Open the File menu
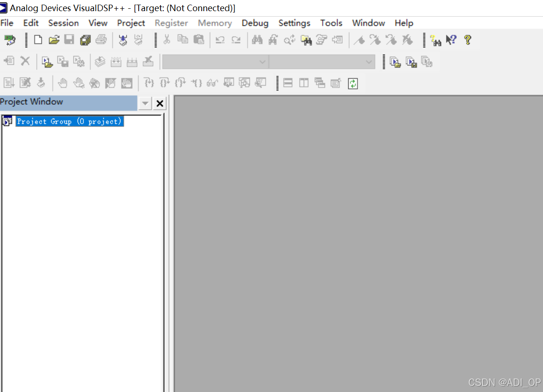Screen dimensions: 543x392 (7, 23)
